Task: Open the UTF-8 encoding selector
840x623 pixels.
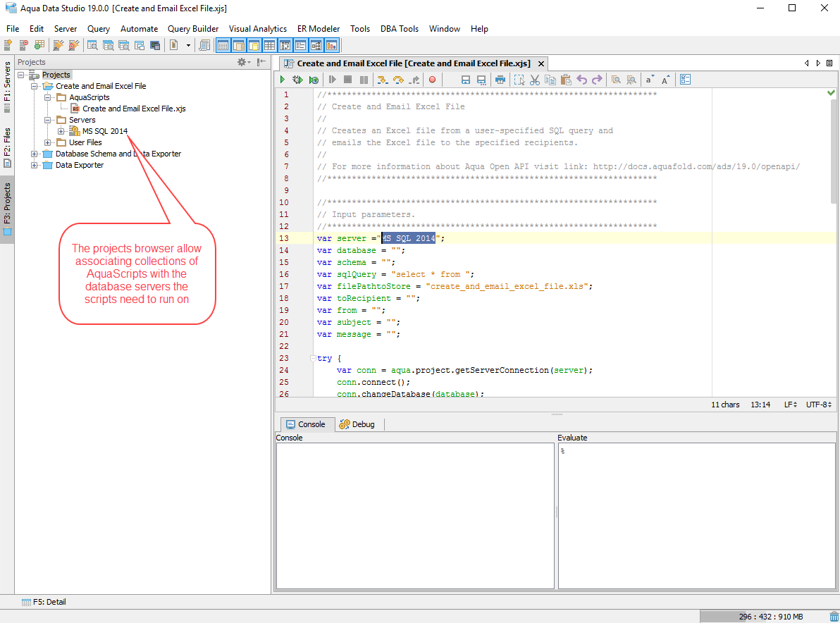Action: 819,405
